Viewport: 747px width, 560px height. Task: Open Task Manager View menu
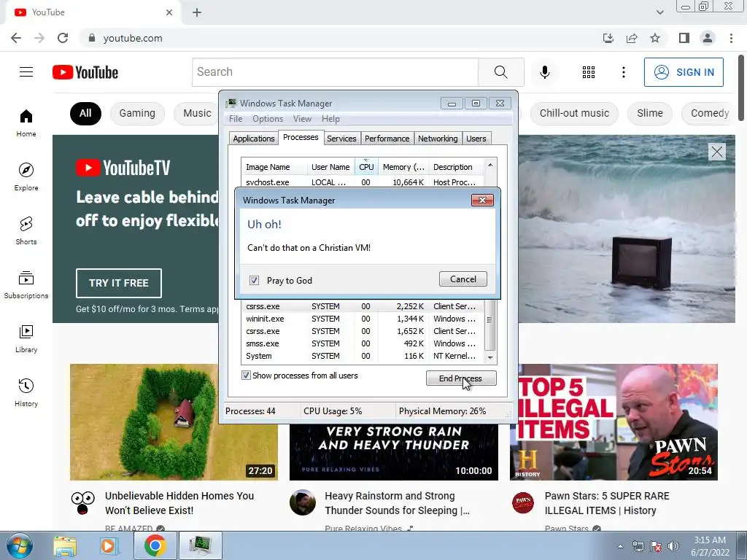[x=302, y=119]
